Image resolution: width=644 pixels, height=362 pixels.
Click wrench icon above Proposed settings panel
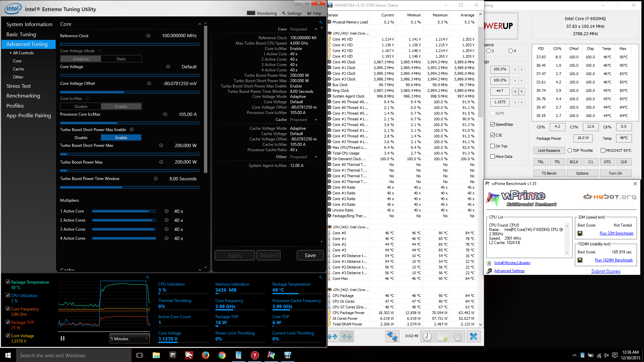(321, 22)
